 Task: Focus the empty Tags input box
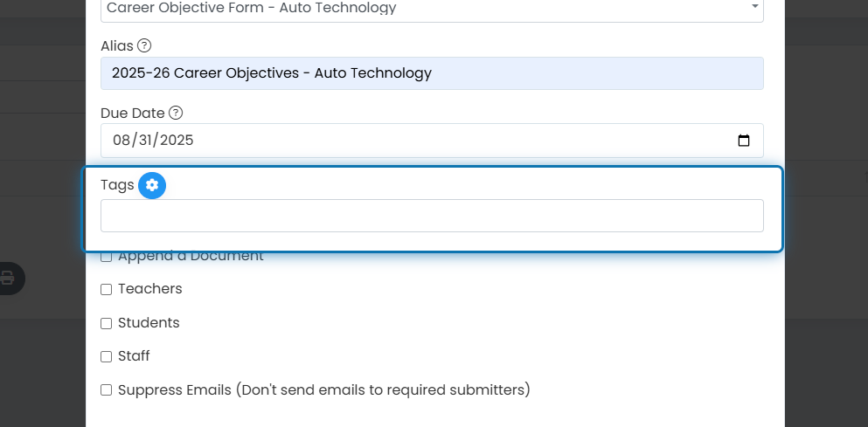pyautogui.click(x=432, y=216)
